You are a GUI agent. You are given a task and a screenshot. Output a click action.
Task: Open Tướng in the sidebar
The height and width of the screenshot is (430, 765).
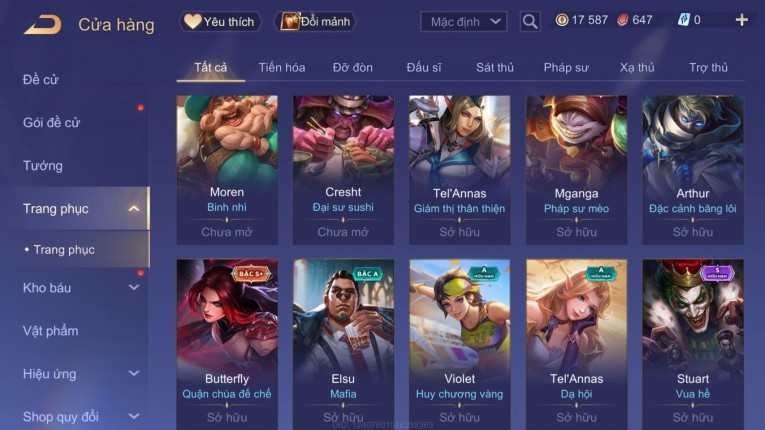(x=43, y=166)
